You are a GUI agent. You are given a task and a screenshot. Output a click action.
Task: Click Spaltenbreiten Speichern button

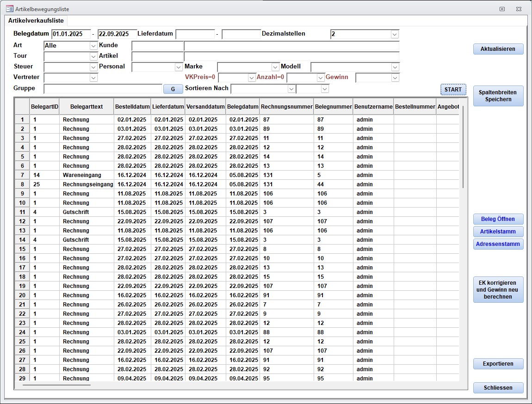click(x=498, y=96)
